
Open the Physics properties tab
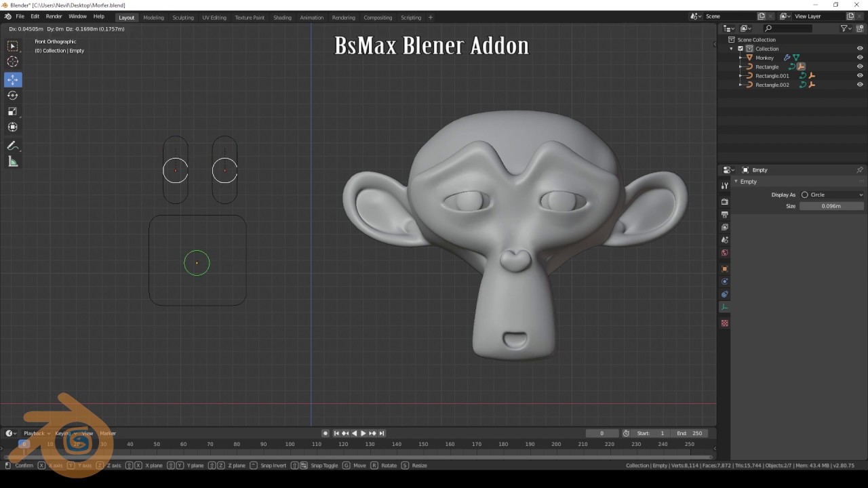click(x=724, y=281)
